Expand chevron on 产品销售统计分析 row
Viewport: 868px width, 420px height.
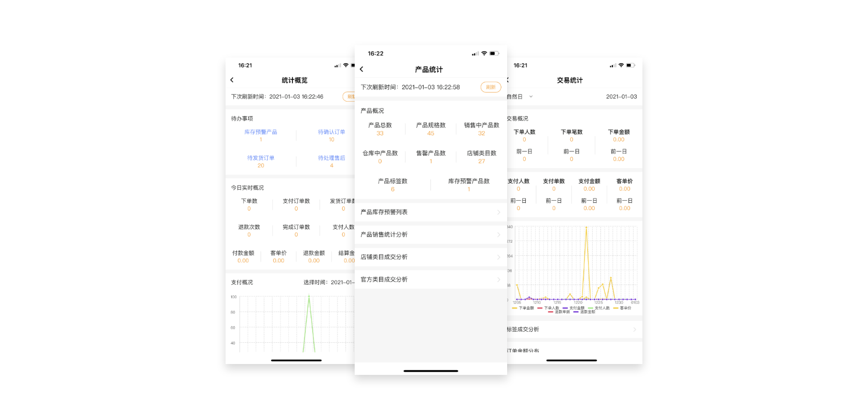point(499,234)
